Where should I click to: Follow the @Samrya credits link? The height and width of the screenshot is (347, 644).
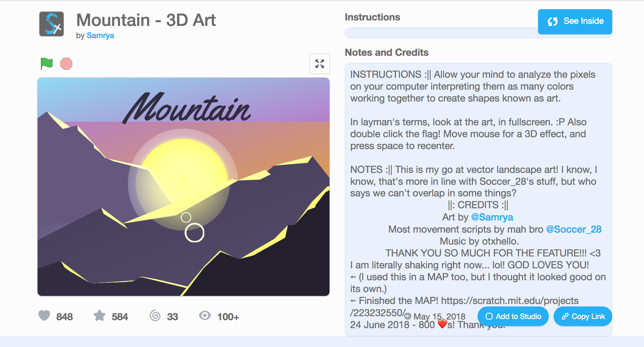tap(493, 217)
